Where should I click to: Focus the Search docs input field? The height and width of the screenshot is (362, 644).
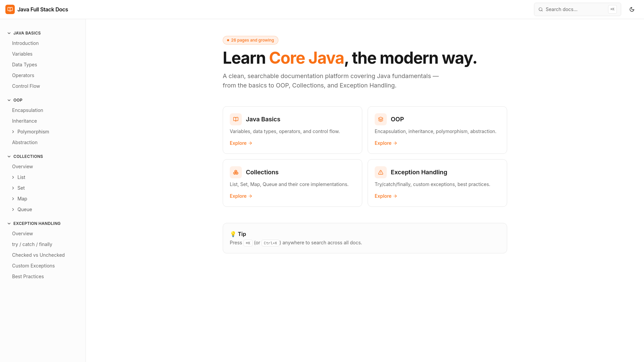[x=577, y=9]
